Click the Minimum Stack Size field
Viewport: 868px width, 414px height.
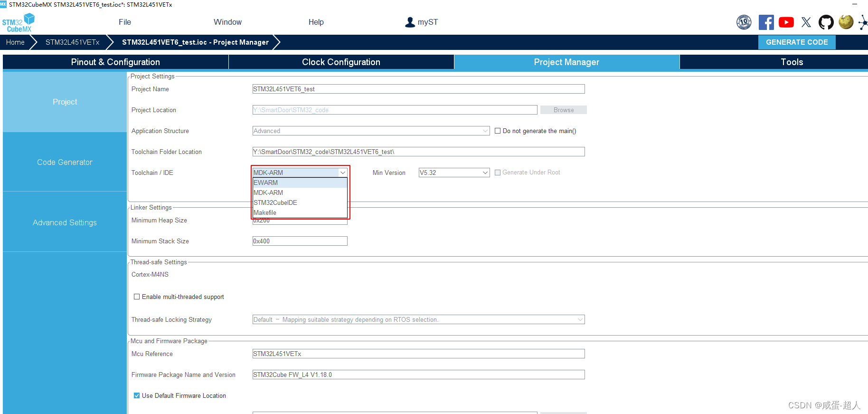(x=300, y=241)
